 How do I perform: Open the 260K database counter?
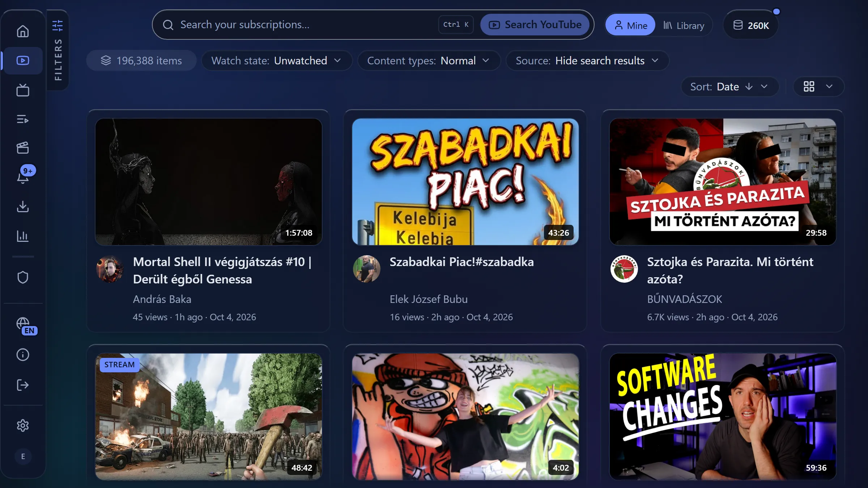pyautogui.click(x=751, y=25)
